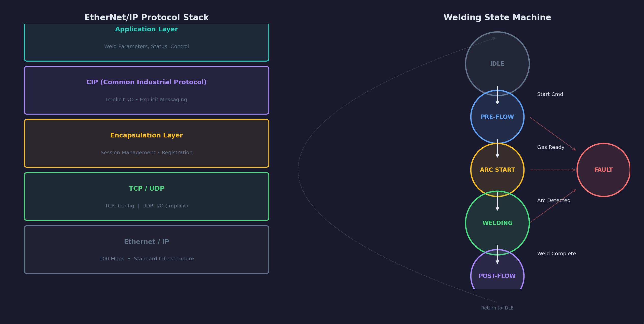
Task: Select the PRE-FLOW state node
Action: click(497, 117)
